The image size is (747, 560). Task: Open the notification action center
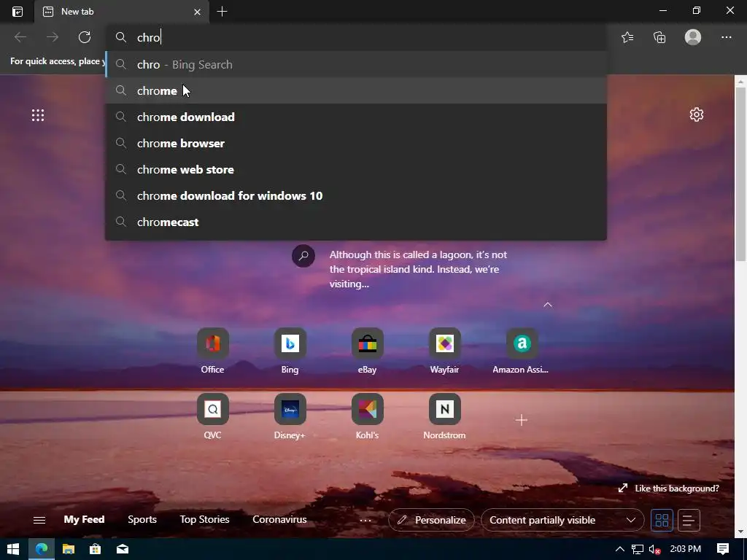723,549
